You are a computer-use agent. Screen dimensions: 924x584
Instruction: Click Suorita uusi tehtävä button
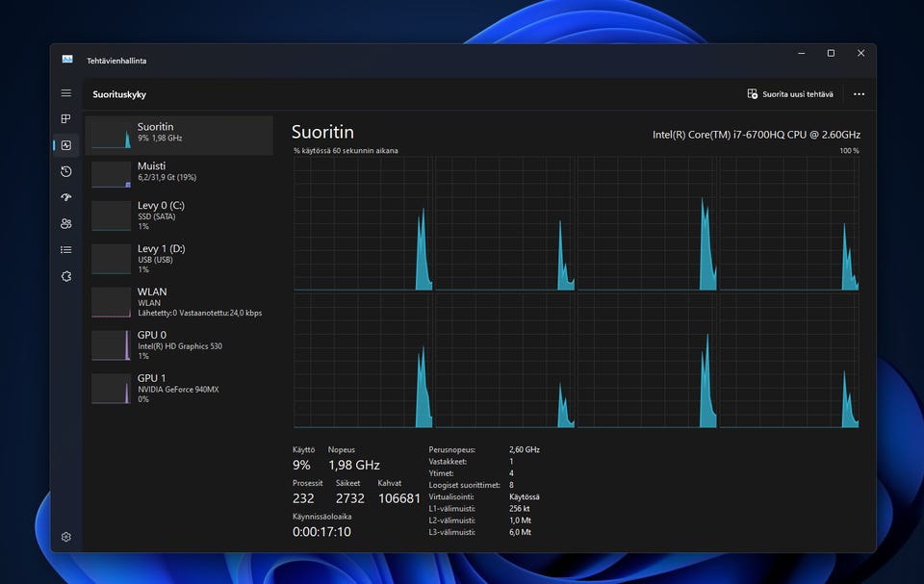(789, 94)
